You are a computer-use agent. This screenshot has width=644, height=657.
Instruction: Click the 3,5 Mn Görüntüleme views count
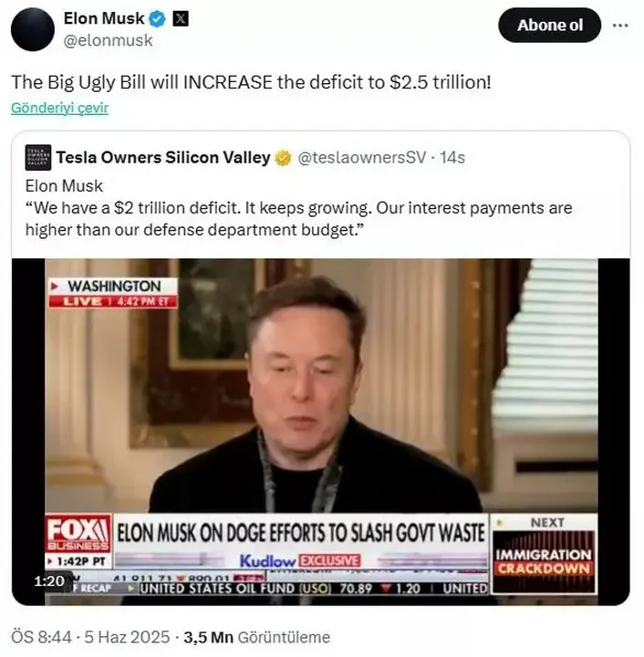click(256, 637)
